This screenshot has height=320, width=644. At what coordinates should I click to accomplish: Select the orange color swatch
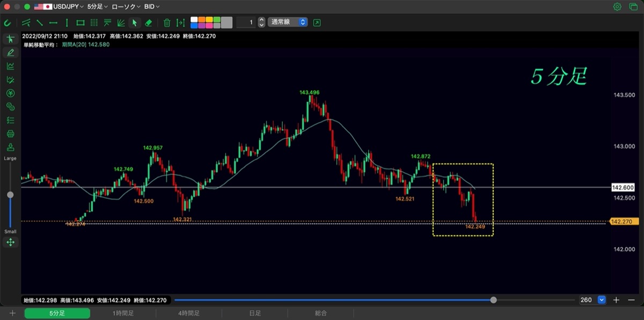[202, 19]
